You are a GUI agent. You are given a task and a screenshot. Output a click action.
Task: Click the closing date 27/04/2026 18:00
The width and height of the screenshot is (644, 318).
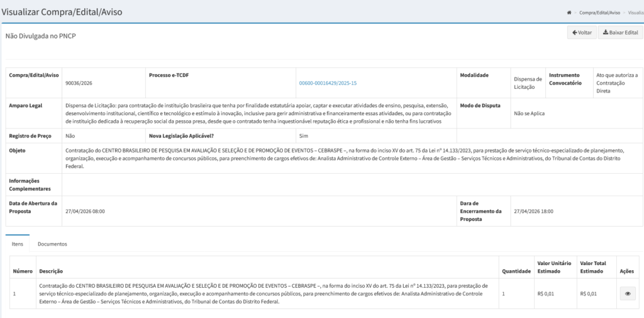533,212
